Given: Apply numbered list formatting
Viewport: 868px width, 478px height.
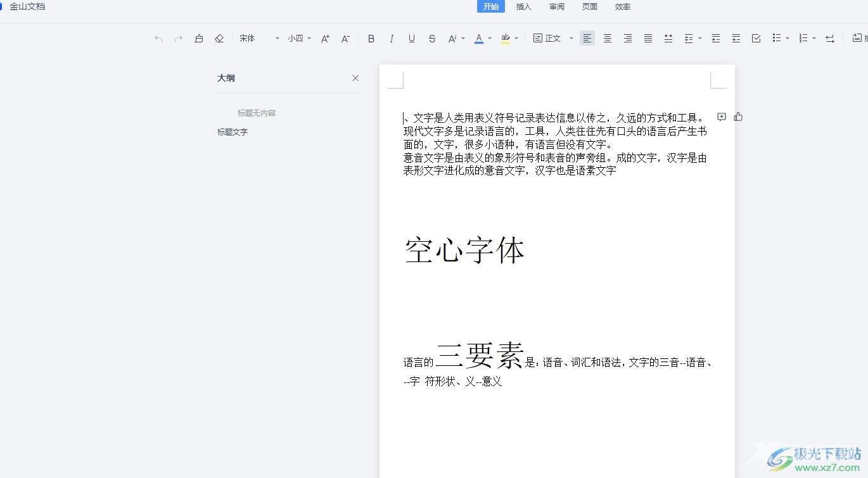Looking at the screenshot, I should [x=803, y=39].
